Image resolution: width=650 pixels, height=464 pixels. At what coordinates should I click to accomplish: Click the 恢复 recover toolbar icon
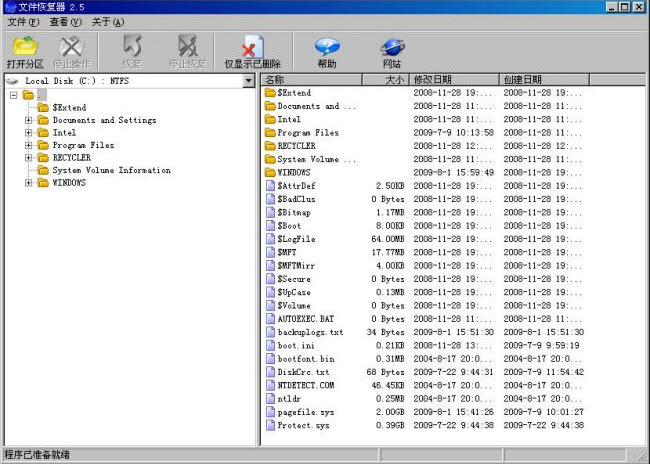[132, 46]
